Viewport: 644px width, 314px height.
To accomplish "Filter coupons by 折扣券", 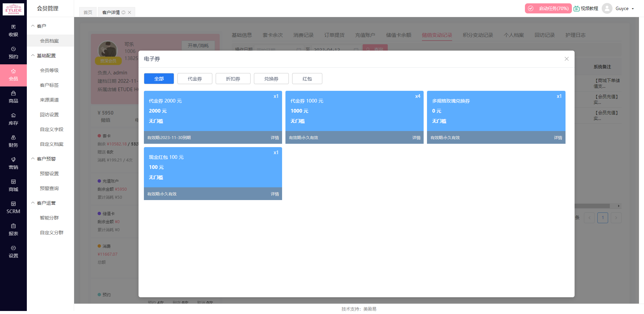I will (x=233, y=79).
